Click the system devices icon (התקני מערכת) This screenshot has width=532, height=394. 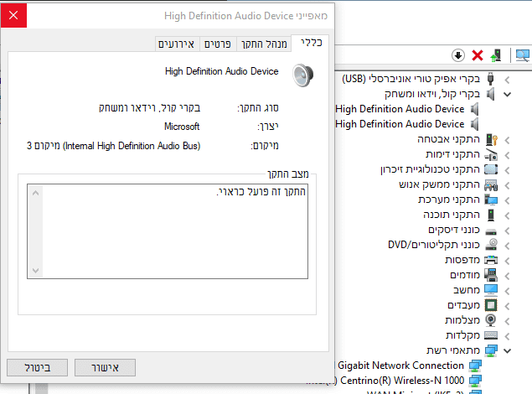[x=491, y=200]
